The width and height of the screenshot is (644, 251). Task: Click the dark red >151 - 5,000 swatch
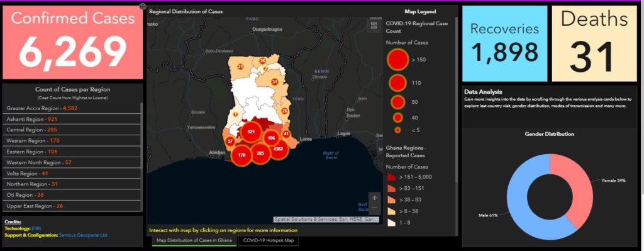pyautogui.click(x=391, y=177)
